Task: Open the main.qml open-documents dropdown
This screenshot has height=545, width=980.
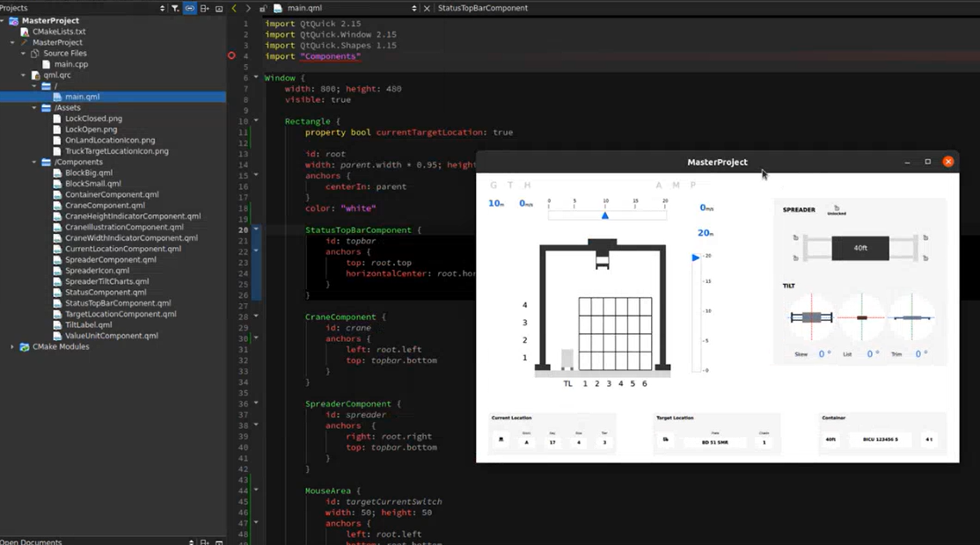Action: 414,8
